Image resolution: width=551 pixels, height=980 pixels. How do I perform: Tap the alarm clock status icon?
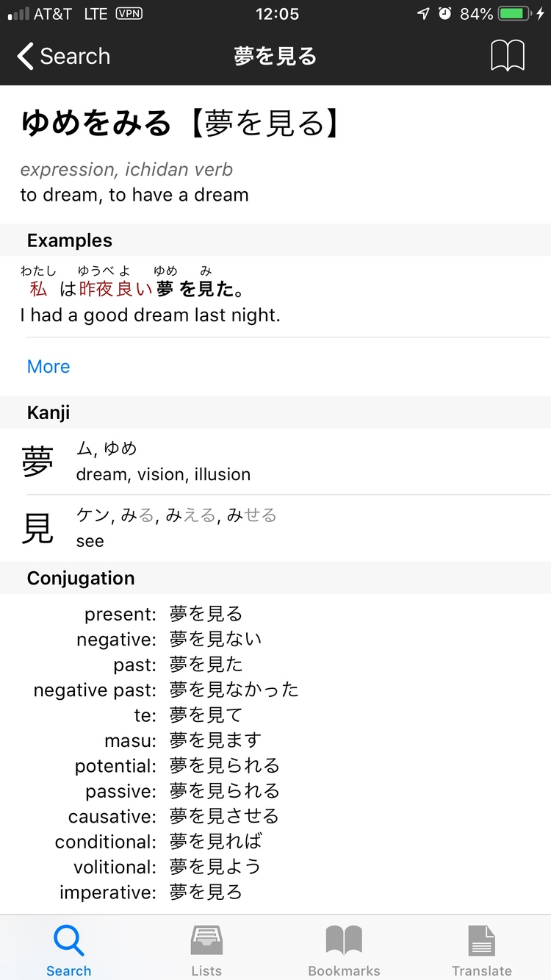click(x=444, y=14)
